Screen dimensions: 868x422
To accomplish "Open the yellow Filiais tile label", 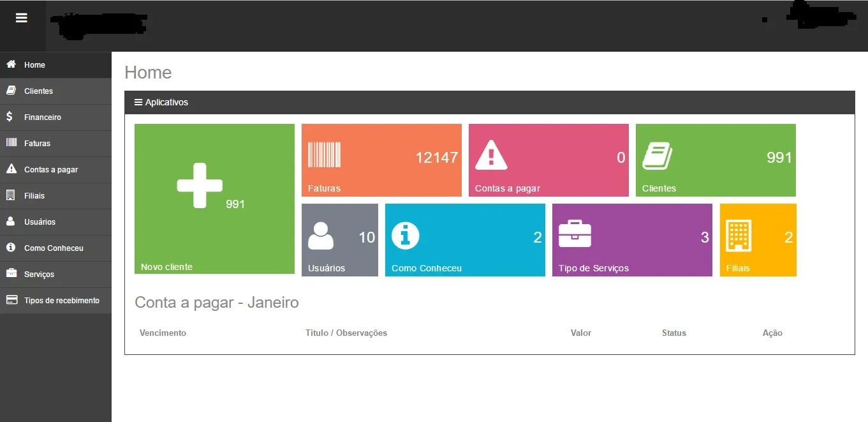I will click(x=738, y=268).
